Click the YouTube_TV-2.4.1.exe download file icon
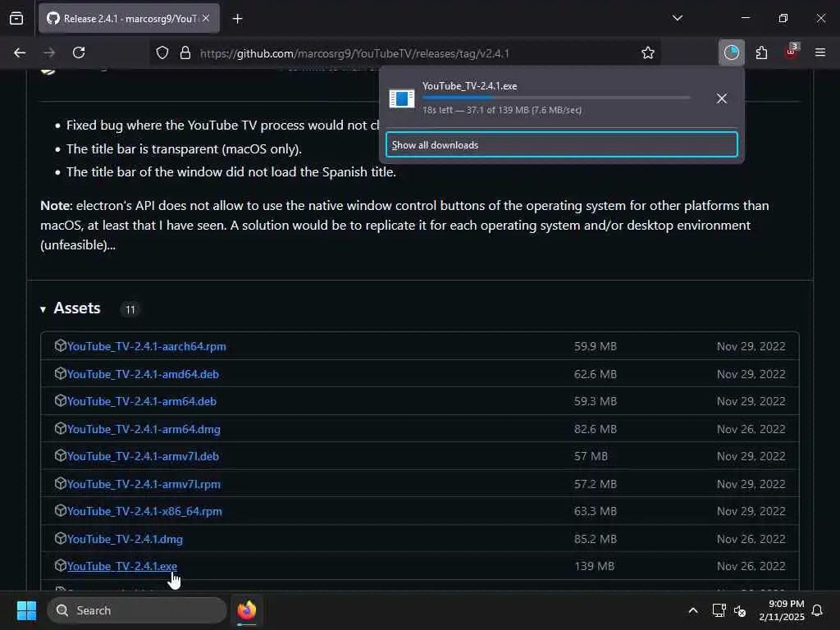The height and width of the screenshot is (630, 840). pos(402,98)
